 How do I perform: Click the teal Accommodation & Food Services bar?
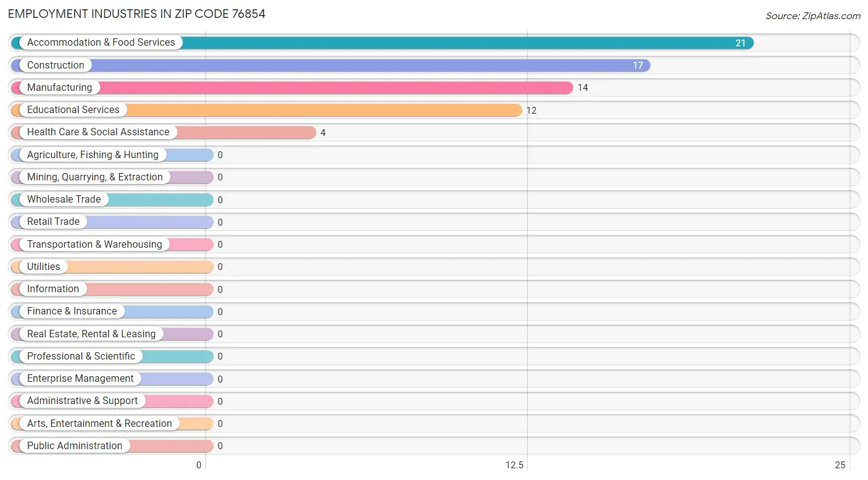382,43
